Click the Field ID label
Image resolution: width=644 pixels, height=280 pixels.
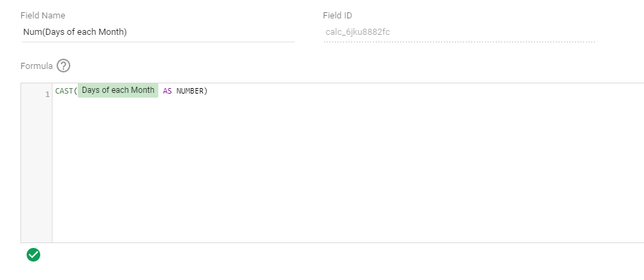(x=338, y=15)
